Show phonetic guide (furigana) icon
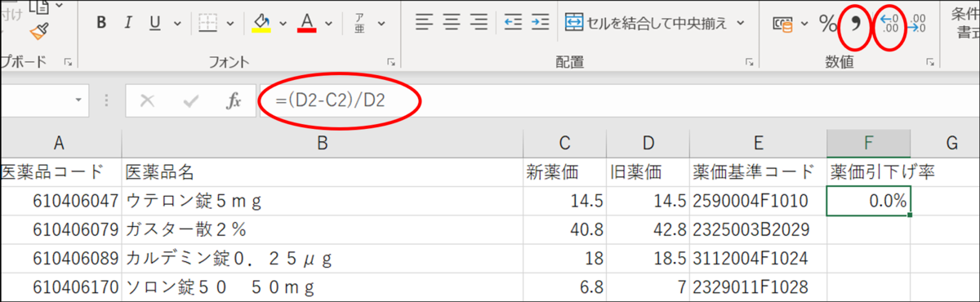Screen dimensions: 980x302 coord(359,22)
